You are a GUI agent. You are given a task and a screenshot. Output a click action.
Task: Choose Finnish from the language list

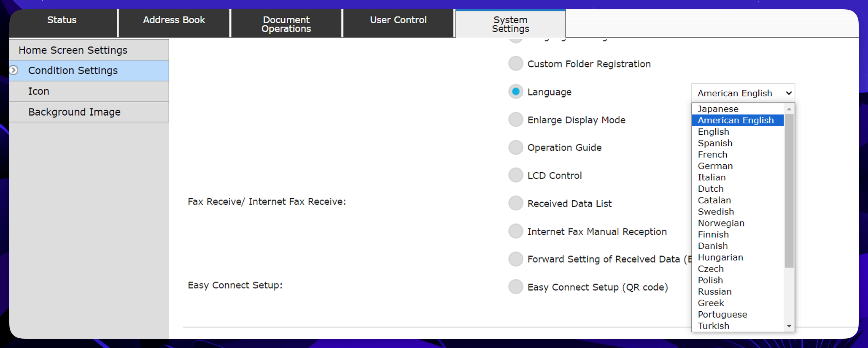pos(738,234)
